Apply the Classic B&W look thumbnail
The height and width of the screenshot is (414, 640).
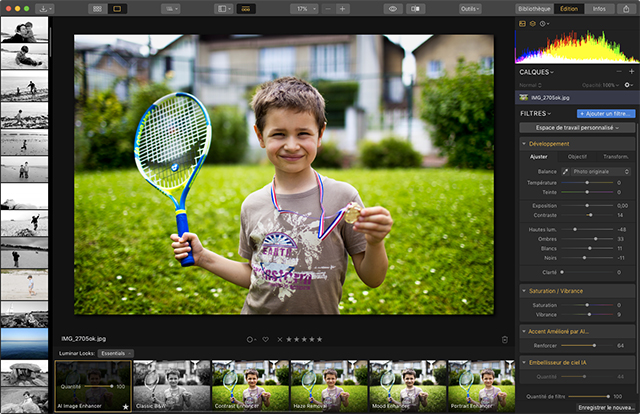(x=172, y=386)
